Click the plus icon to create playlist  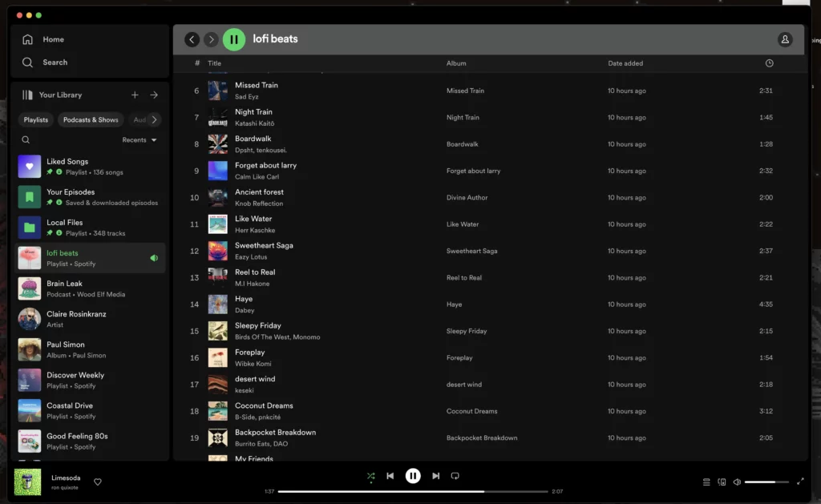point(135,95)
